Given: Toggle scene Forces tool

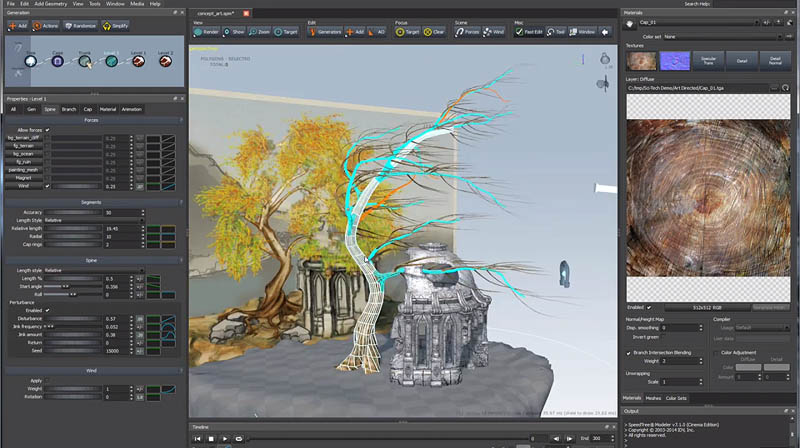Looking at the screenshot, I should [467, 32].
